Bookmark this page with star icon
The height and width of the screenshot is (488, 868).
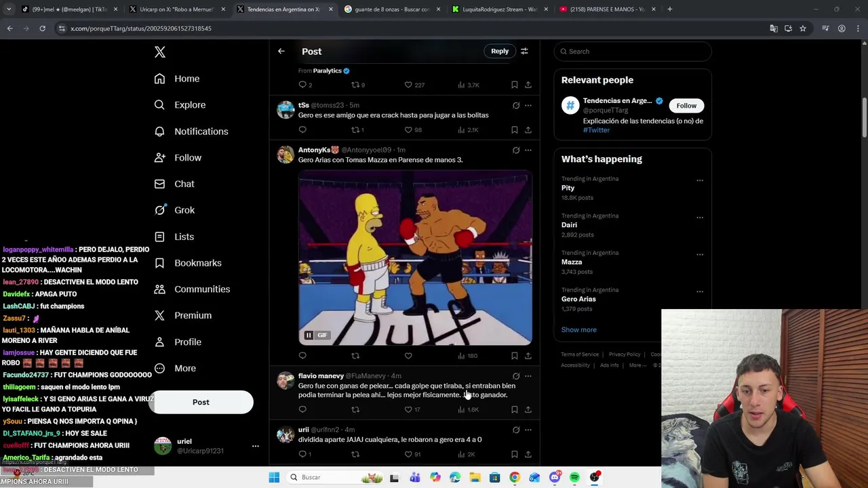(803, 28)
